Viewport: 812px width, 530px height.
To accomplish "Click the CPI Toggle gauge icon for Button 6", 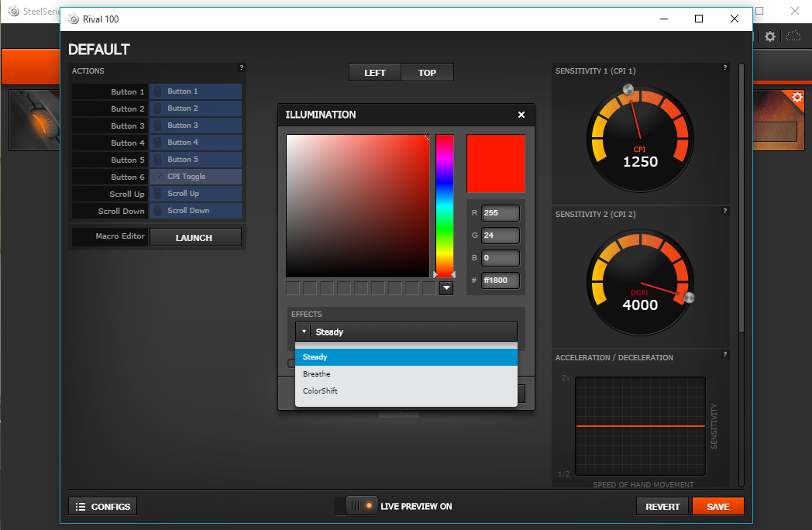I will pos(157,177).
